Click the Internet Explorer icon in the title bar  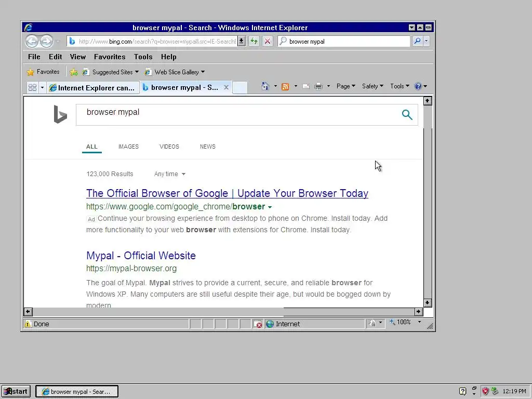tap(29, 28)
